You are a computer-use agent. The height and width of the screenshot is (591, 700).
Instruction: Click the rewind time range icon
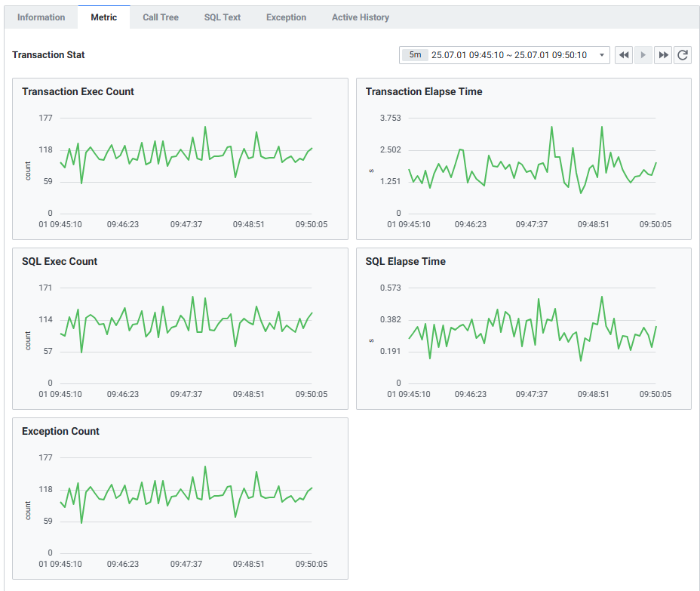coord(624,55)
